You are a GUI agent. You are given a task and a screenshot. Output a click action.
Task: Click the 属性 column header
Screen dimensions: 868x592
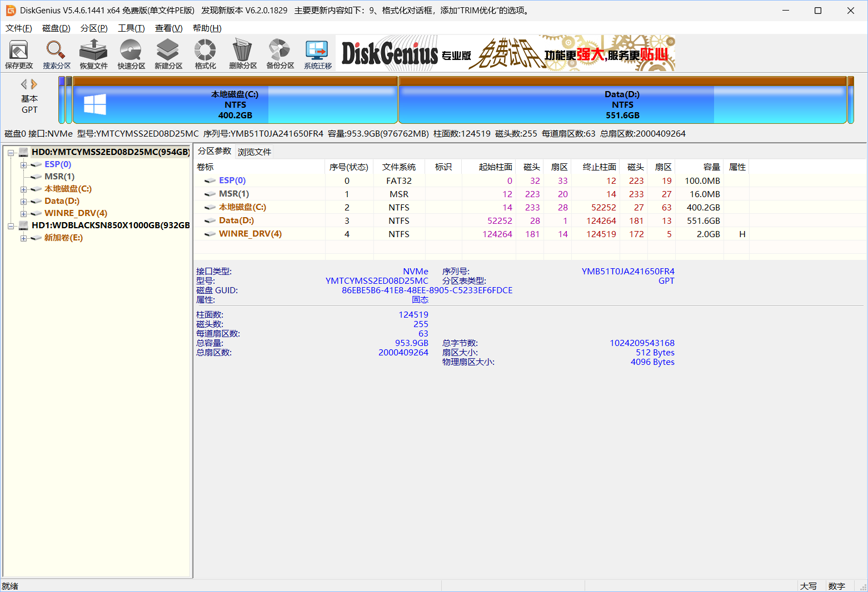coord(737,167)
